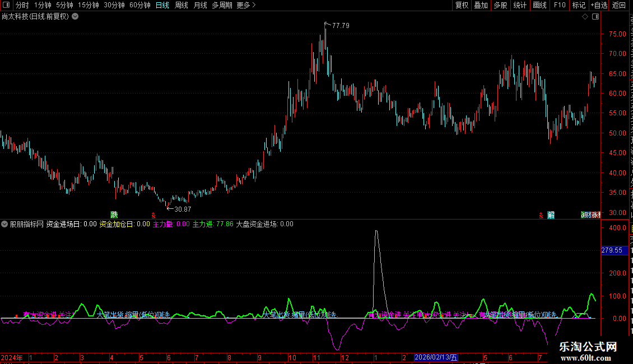Toggle the left sidebar panel icon

tap(6, 5)
